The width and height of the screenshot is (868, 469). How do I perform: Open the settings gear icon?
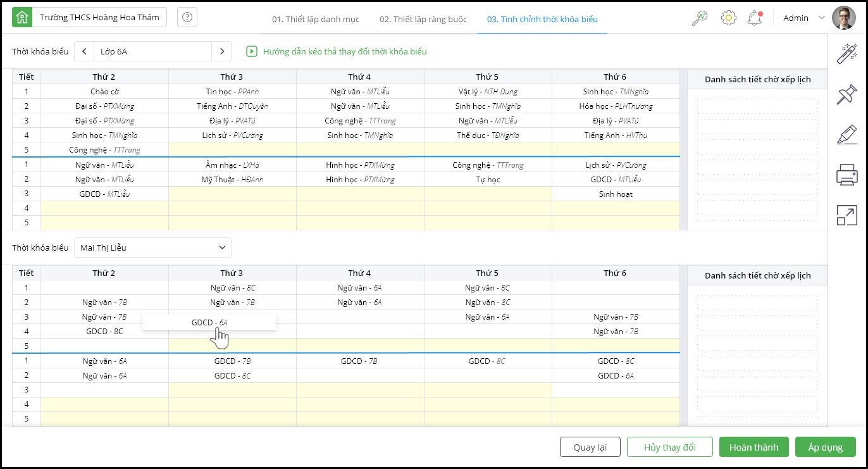(728, 18)
